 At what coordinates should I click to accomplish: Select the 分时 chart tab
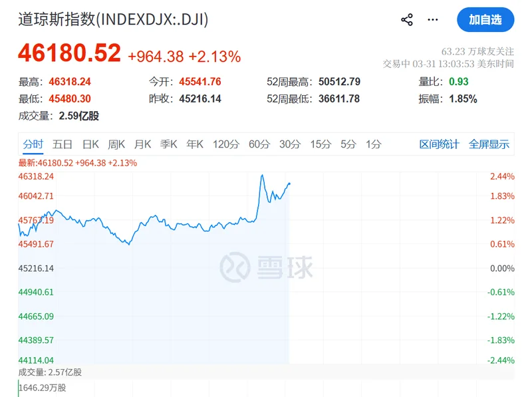pyautogui.click(x=33, y=144)
